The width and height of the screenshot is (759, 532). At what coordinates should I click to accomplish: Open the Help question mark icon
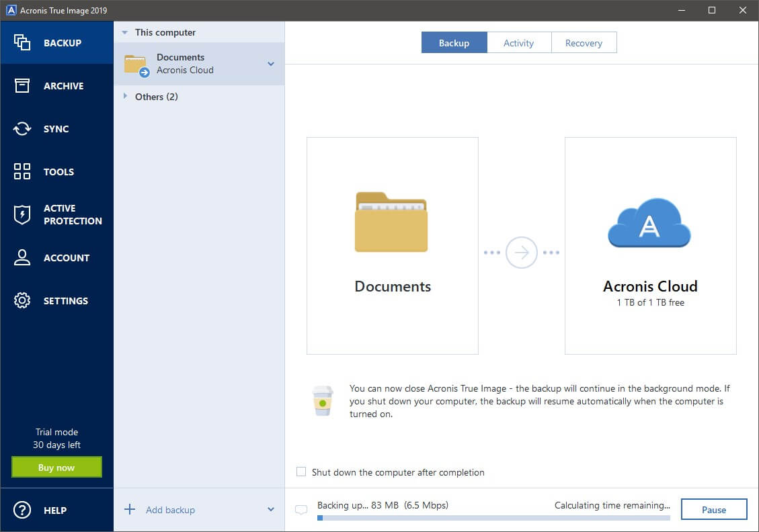click(x=22, y=510)
